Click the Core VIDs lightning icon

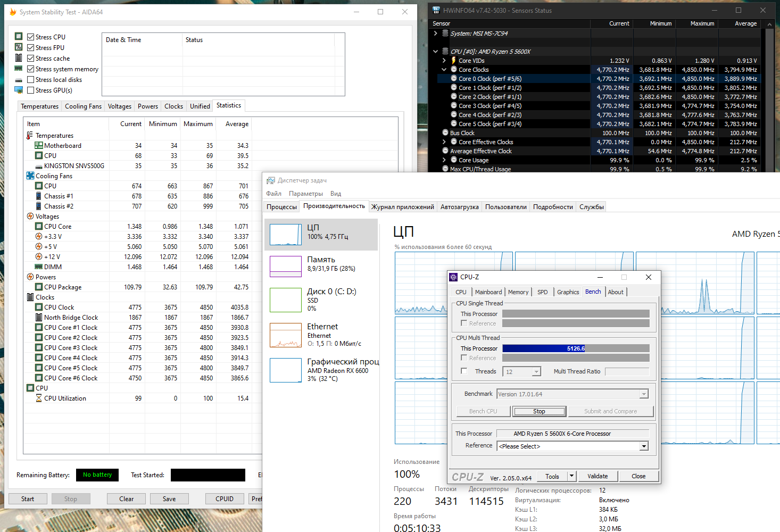click(454, 61)
